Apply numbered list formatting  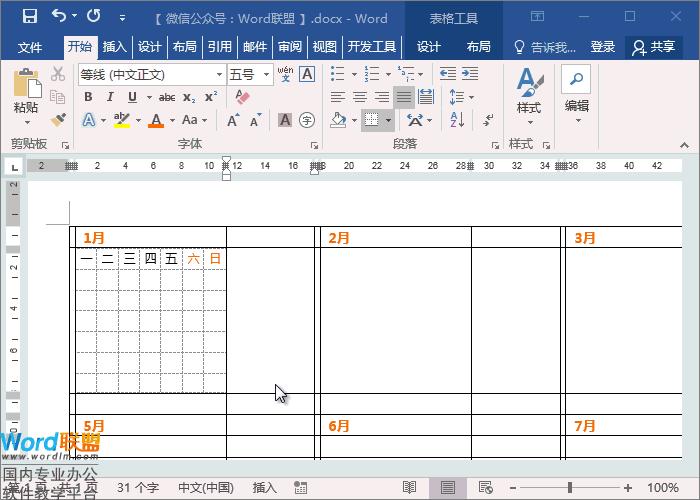pyautogui.click(x=371, y=73)
